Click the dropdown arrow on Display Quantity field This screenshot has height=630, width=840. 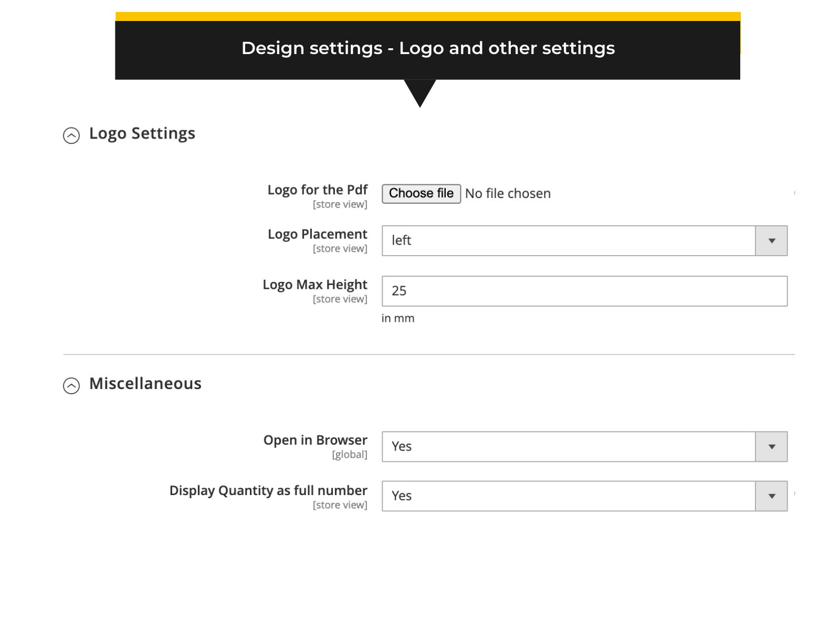[x=771, y=496]
